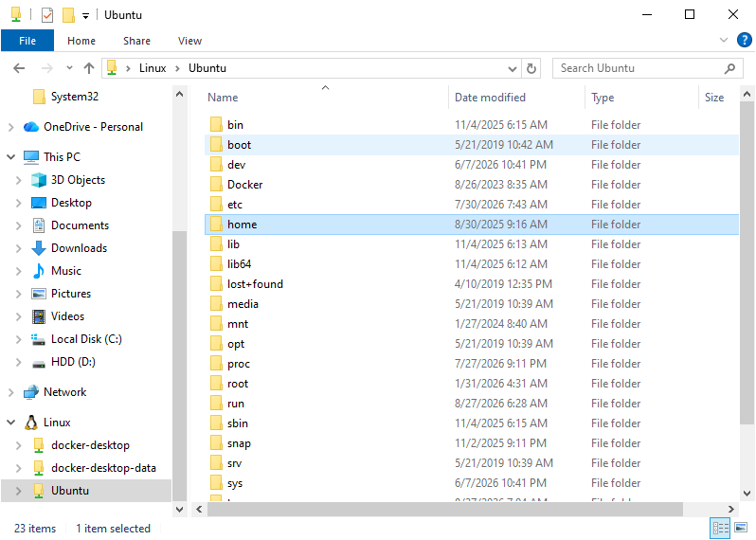Select the Documents icon in navigation pane
This screenshot has width=756, height=540.
tap(39, 225)
